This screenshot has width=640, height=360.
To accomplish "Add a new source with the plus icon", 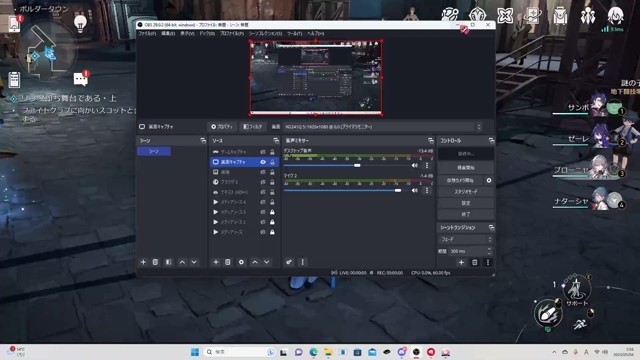I will 216,262.
